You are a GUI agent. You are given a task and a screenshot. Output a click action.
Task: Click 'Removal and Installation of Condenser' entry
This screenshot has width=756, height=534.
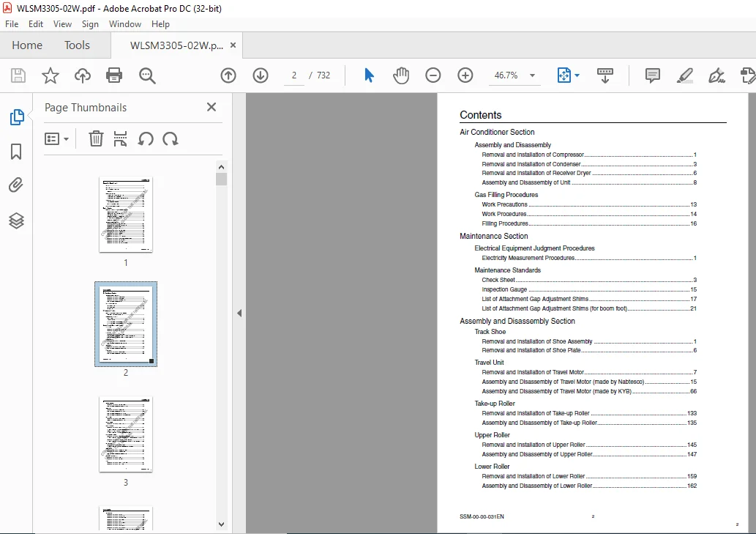[x=588, y=164]
